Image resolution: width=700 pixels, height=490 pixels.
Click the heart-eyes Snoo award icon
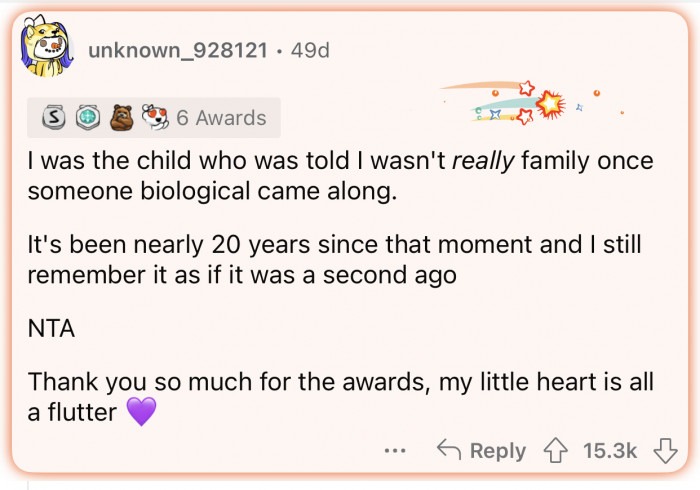tap(154, 118)
